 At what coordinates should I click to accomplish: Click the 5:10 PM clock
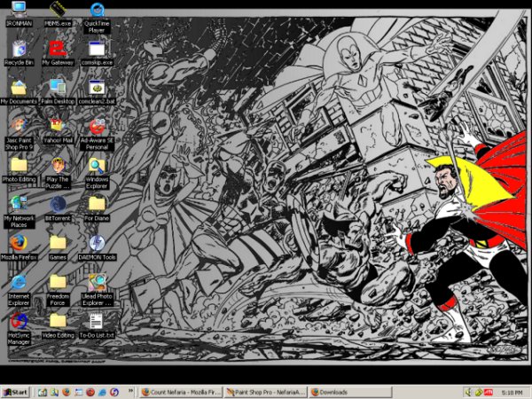pos(512,393)
